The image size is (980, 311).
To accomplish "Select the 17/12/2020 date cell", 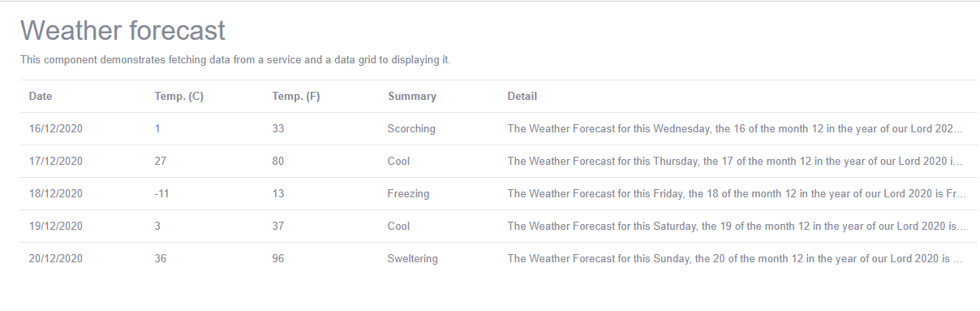I will click(56, 161).
